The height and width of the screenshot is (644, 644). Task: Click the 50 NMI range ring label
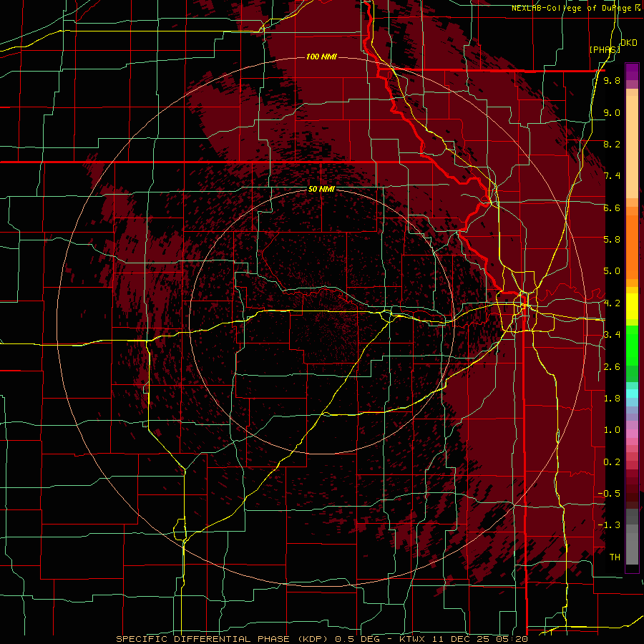(x=321, y=189)
